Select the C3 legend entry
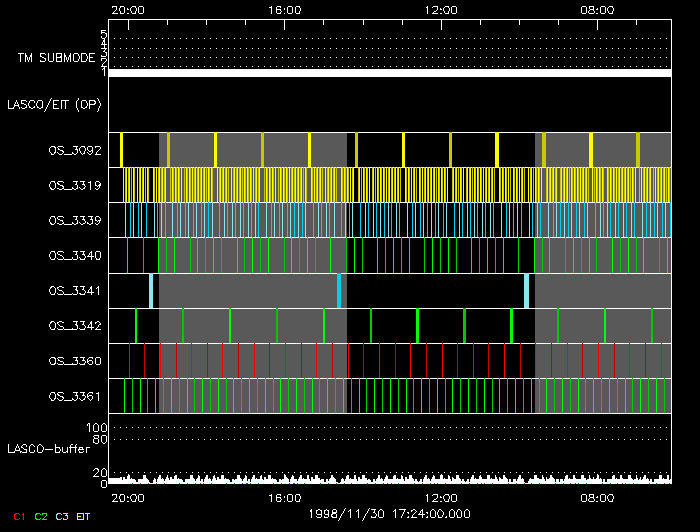Screen dimensions: 700x532 tap(62, 516)
